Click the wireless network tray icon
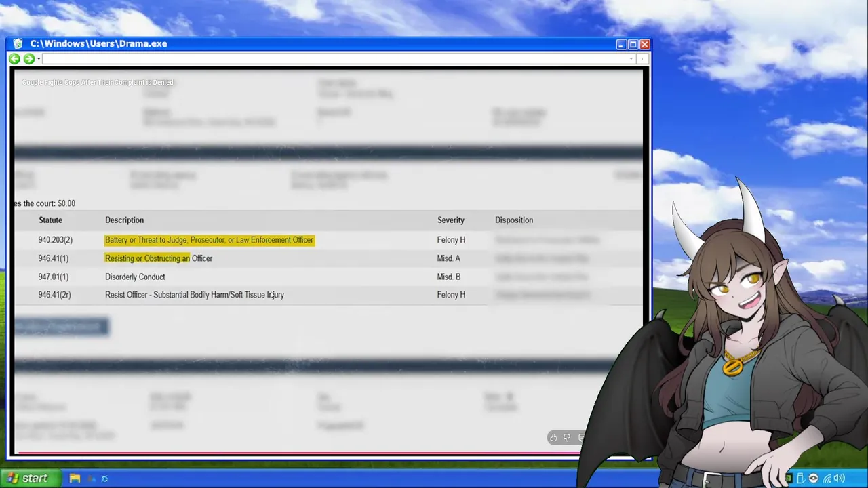 coord(827,479)
